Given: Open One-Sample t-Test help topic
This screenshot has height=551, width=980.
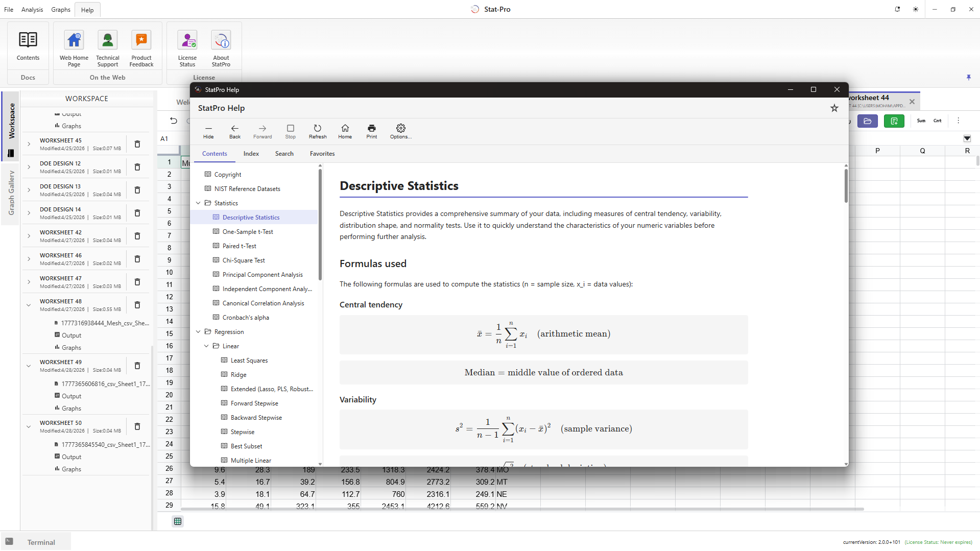Looking at the screenshot, I should click(x=248, y=232).
